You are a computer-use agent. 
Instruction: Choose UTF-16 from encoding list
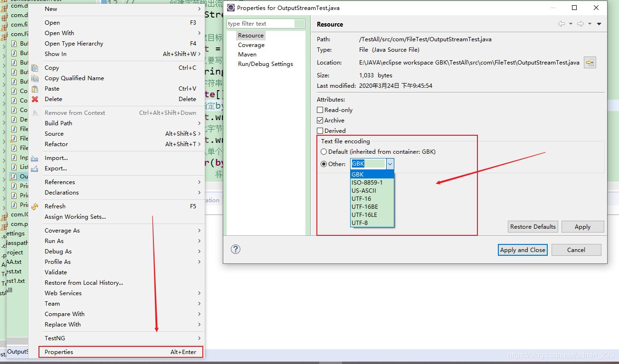[372, 198]
